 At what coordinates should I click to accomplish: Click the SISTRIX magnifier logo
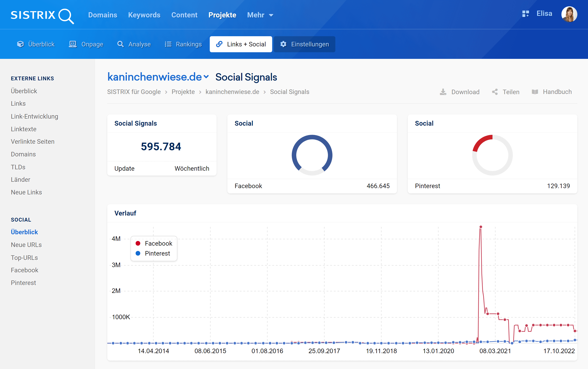click(x=66, y=16)
